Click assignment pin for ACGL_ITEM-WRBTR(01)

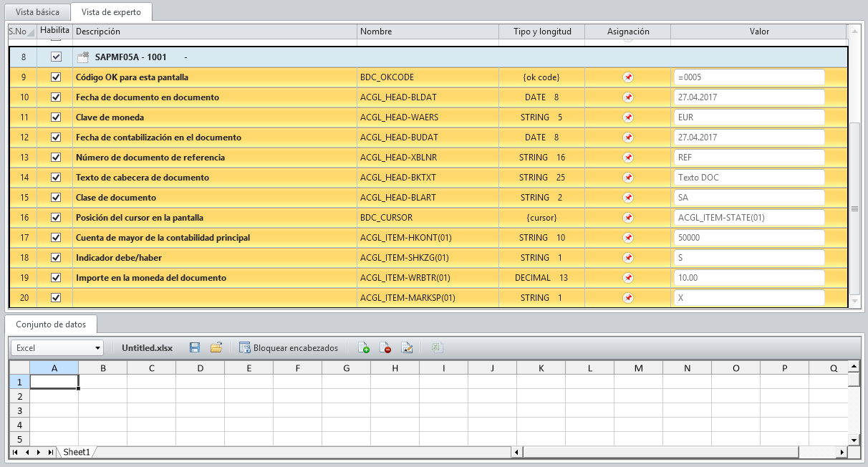628,277
